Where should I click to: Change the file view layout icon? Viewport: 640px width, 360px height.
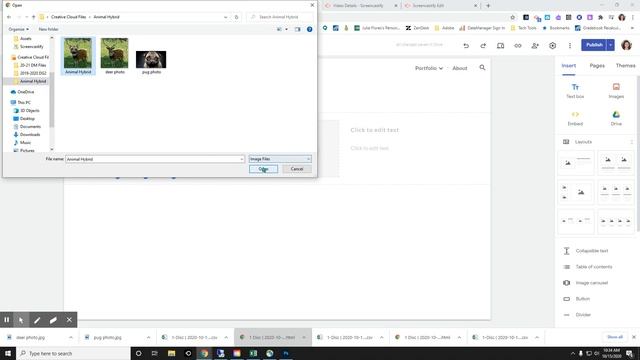(x=280, y=29)
